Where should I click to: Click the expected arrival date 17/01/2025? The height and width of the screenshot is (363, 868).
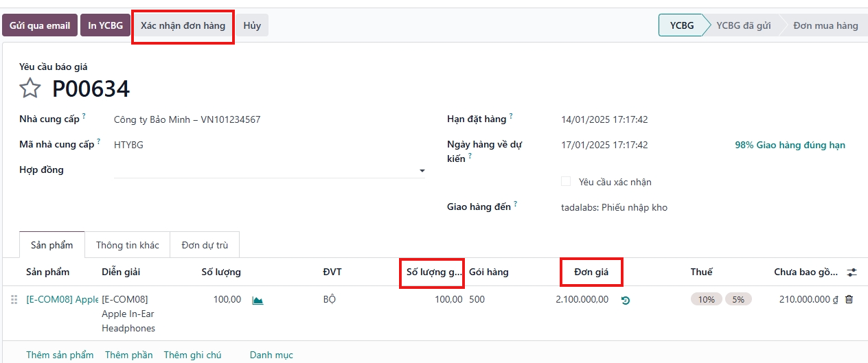[x=604, y=145]
